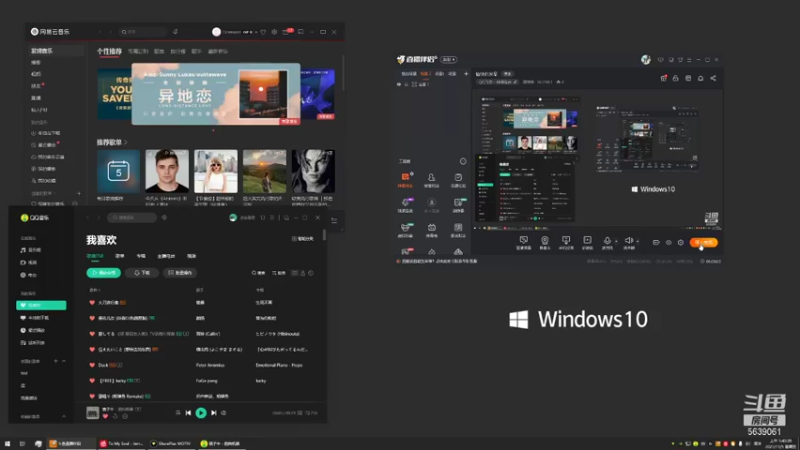Toggle the heart on the Dusk song row
This screenshot has width=800, height=450.
point(92,365)
